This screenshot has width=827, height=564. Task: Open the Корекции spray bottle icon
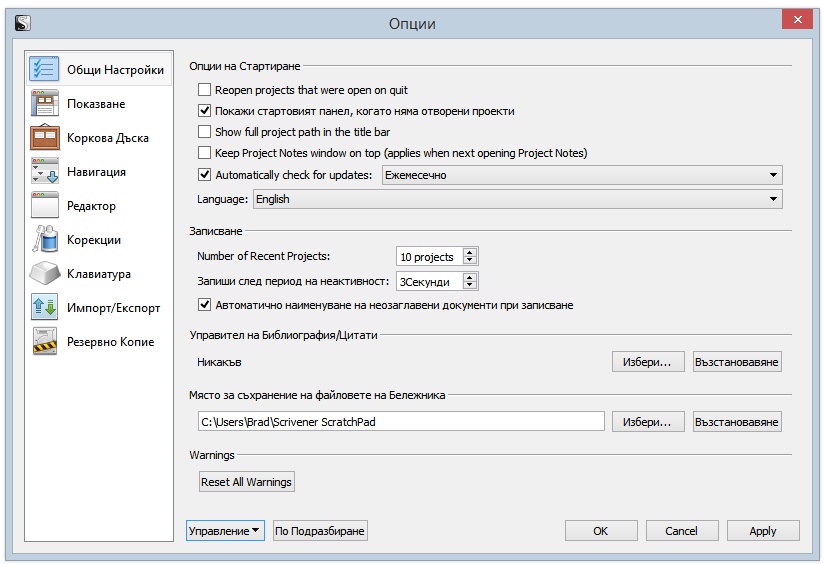(x=46, y=240)
